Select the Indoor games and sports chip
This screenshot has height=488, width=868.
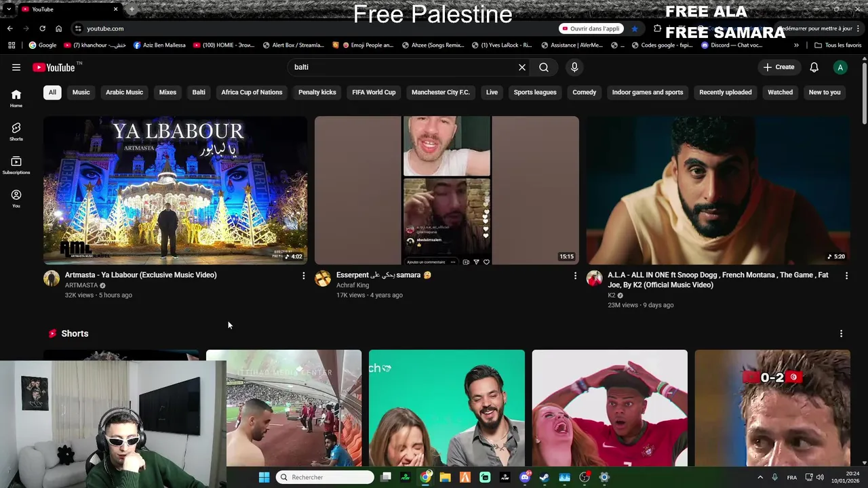pyautogui.click(x=648, y=92)
